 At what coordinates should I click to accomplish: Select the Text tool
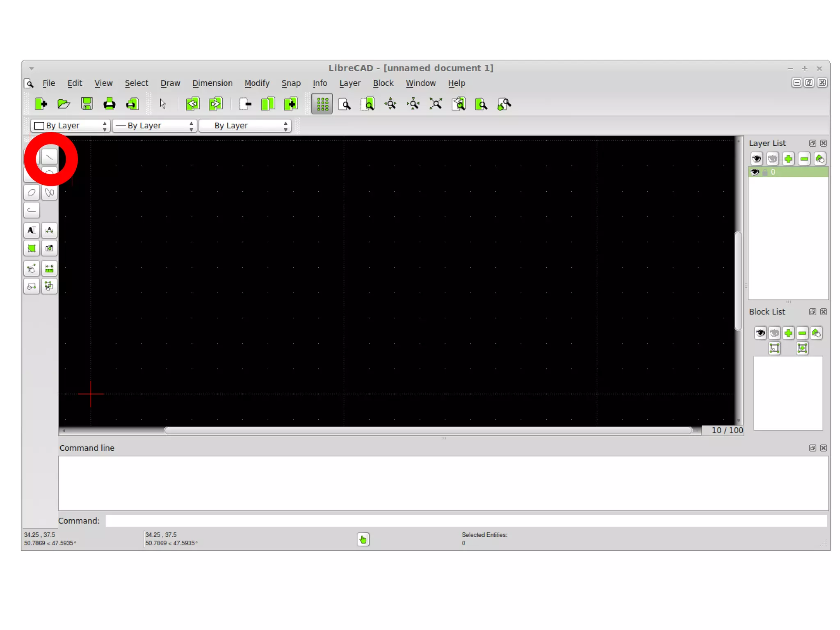32,230
